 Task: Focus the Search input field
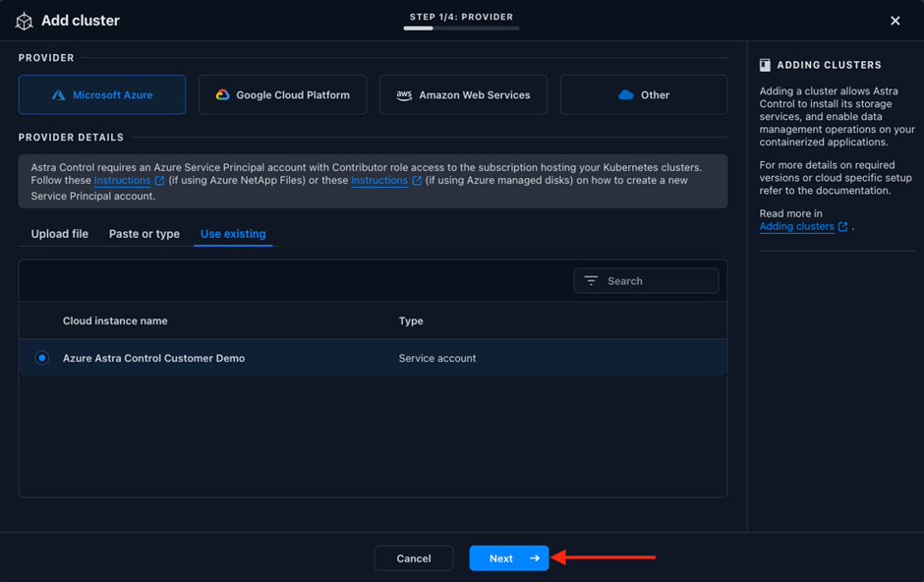pyautogui.click(x=646, y=281)
